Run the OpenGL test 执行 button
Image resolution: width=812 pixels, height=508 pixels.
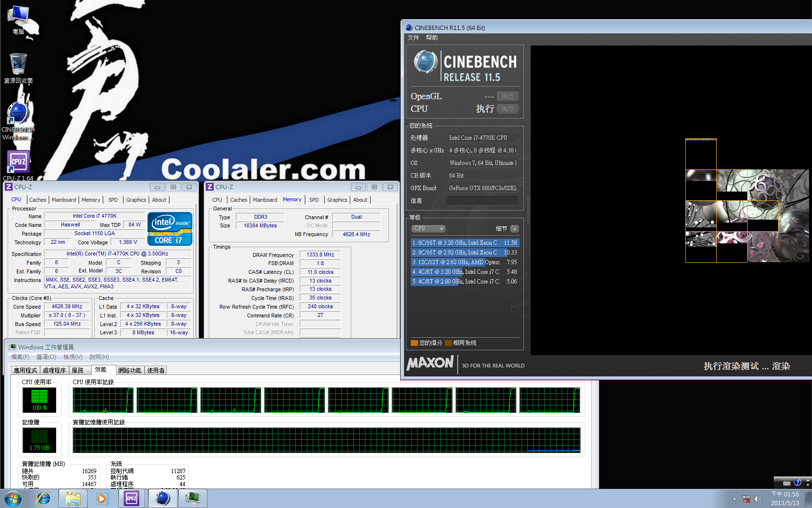coord(507,96)
